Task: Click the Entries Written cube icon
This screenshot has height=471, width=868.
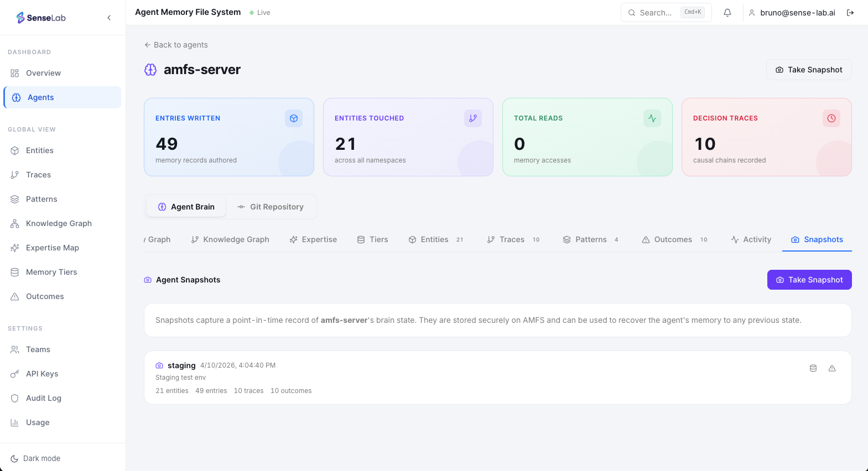Action: pyautogui.click(x=294, y=118)
